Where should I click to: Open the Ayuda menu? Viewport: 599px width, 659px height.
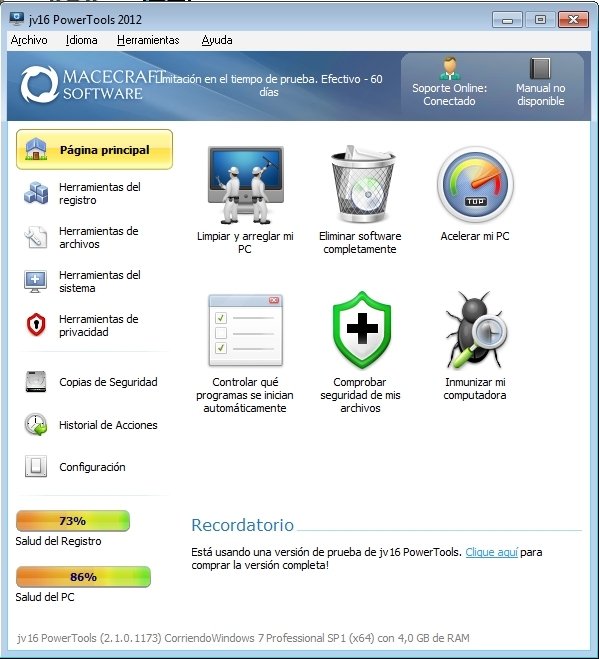pos(217,40)
